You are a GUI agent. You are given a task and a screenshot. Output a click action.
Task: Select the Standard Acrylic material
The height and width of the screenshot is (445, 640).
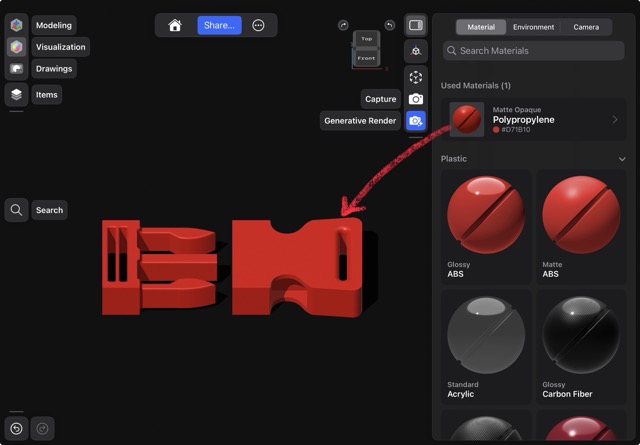pyautogui.click(x=486, y=347)
